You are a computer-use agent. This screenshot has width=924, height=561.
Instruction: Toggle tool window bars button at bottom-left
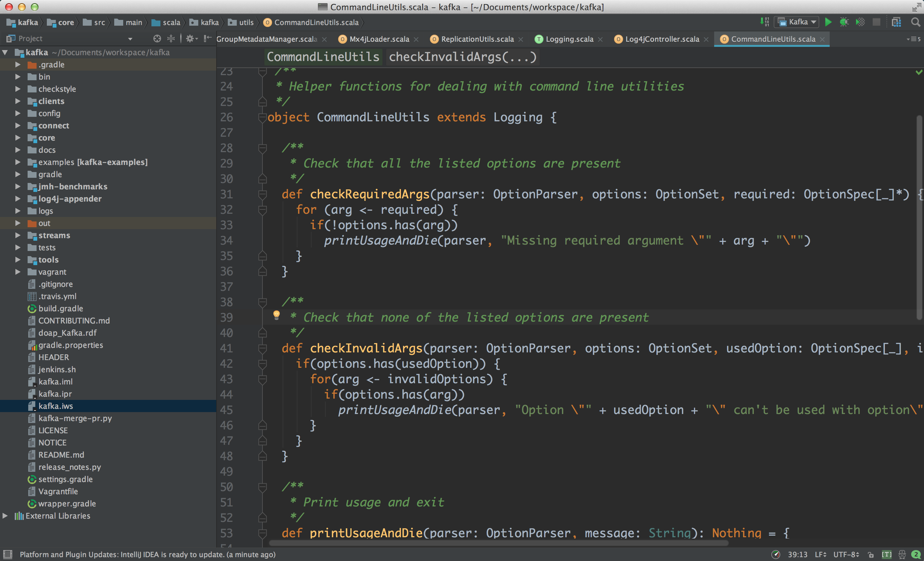tap(7, 554)
